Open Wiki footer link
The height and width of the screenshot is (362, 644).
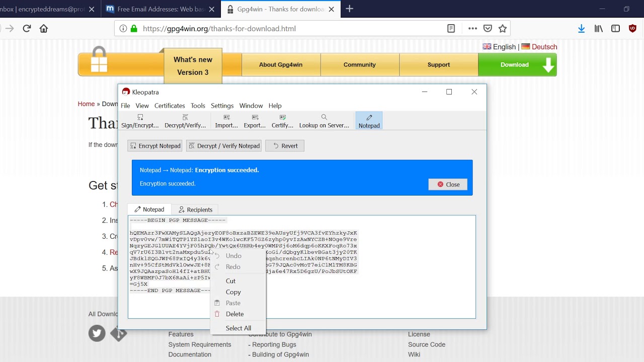click(x=414, y=354)
